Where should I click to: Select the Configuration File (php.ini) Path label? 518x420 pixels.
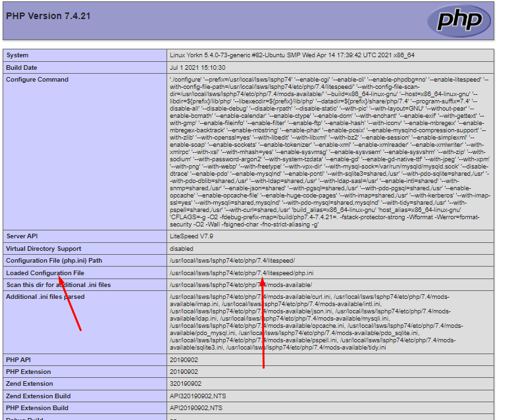tap(54, 261)
